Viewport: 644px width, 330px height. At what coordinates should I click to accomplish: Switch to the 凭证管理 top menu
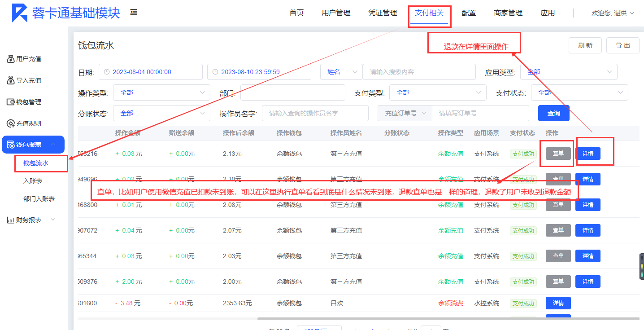383,13
